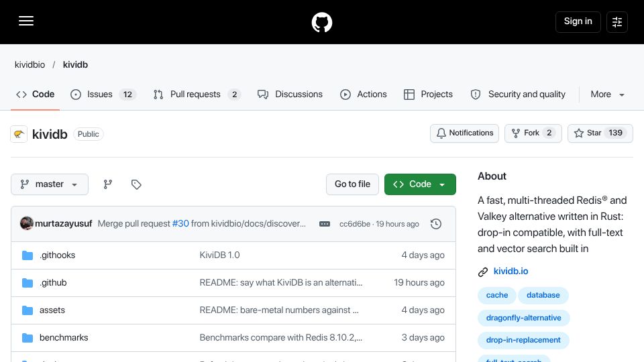Open the green Code clone dropdown
Viewport: 644px width, 362px height.
pos(420,184)
